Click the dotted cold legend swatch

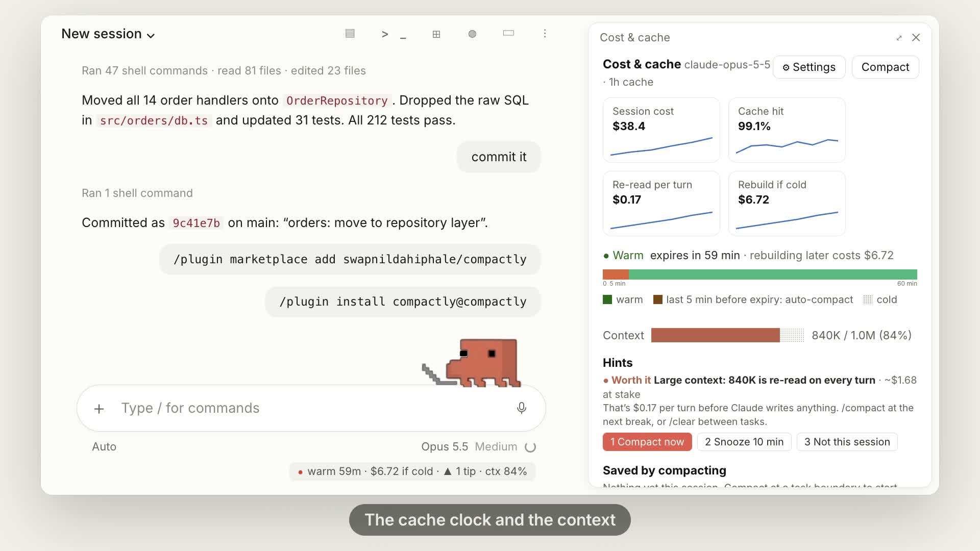pyautogui.click(x=868, y=299)
